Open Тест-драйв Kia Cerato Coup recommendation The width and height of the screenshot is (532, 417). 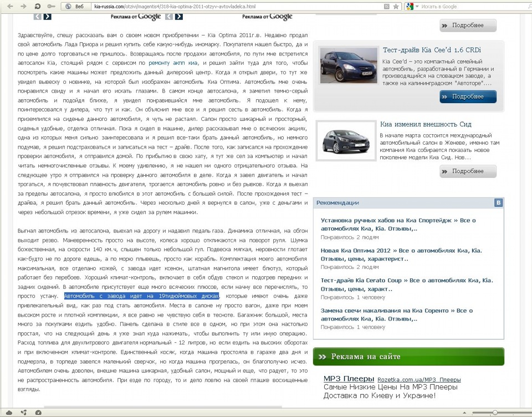[x=407, y=284]
